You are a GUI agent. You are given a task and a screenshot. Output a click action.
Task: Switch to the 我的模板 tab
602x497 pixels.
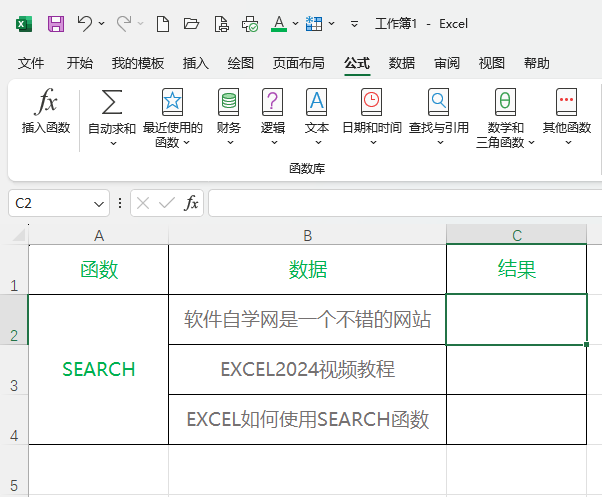[138, 63]
